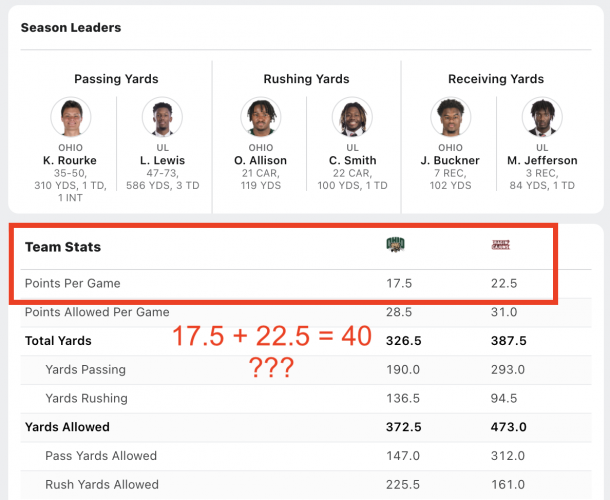
Task: Click the Season Leaders title
Action: click(71, 28)
